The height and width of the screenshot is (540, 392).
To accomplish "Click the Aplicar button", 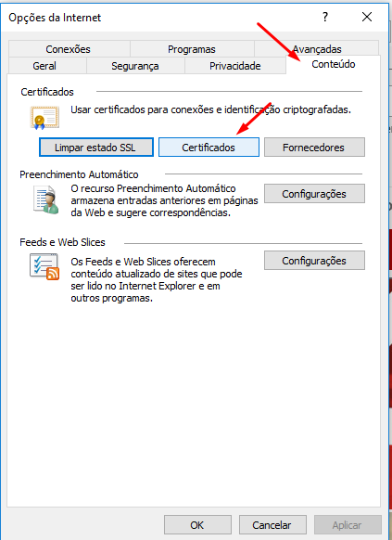I will click(x=348, y=525).
